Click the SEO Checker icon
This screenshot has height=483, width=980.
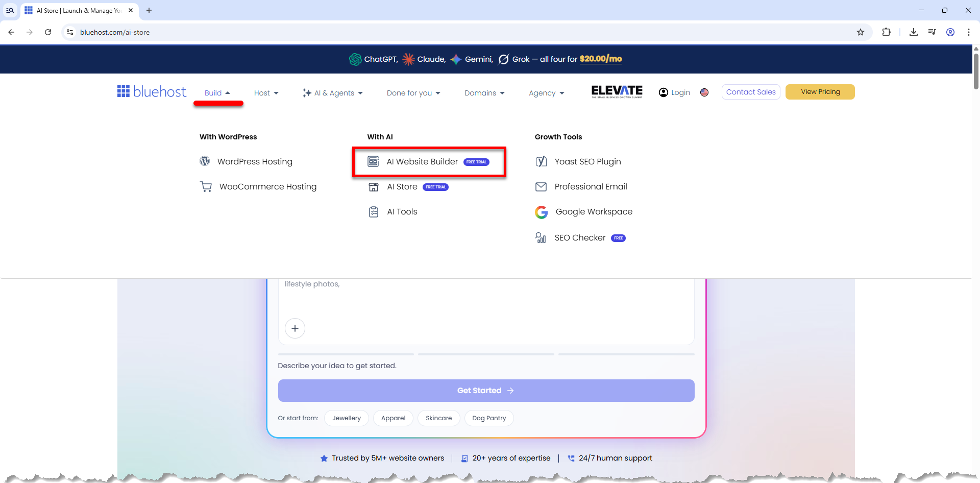[541, 237]
